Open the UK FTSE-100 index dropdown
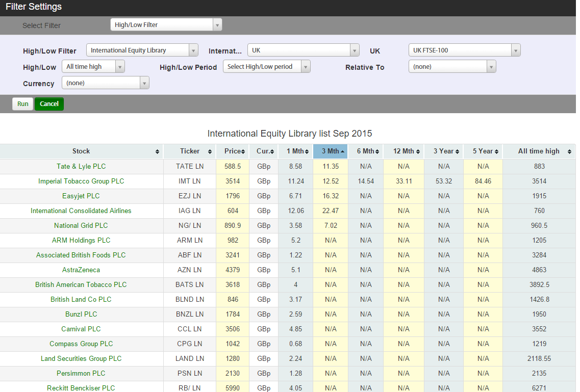580x392 pixels. click(516, 50)
